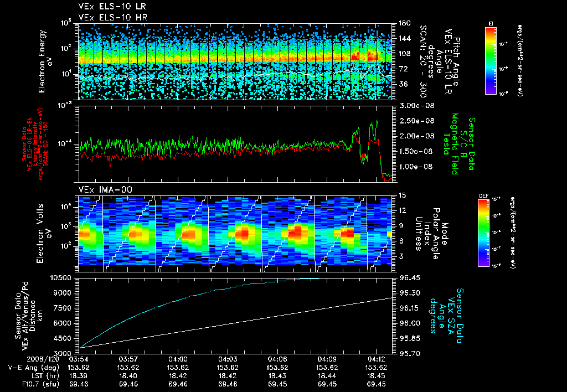Click the 'Electron Energy eV' axis label

click(x=46, y=61)
